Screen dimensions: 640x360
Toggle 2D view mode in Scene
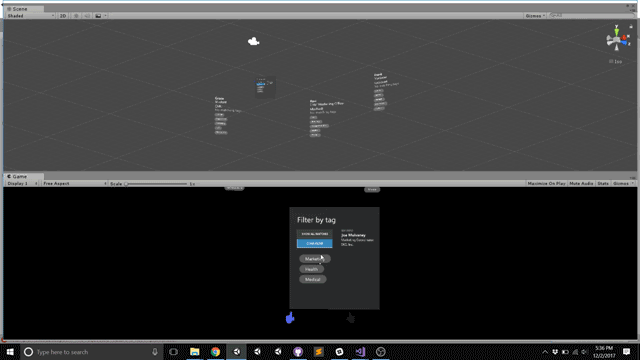[63, 16]
